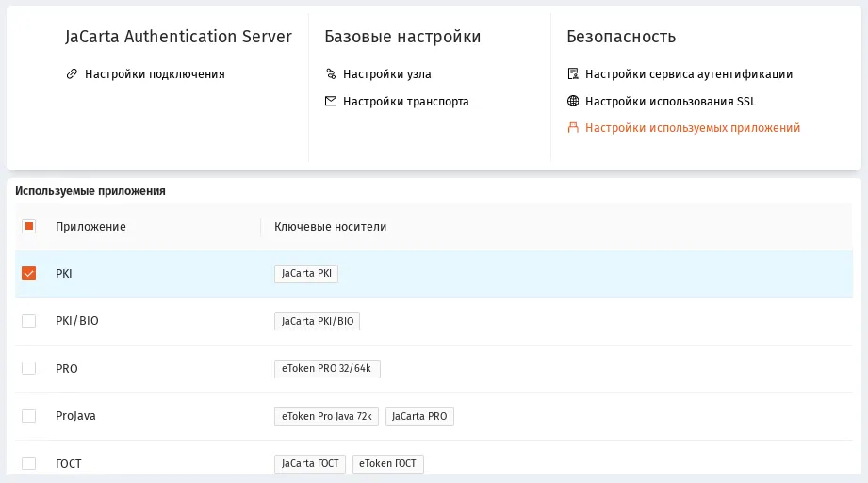Open Настройки сервиса аутентификации
This screenshot has height=483, width=868.
[x=689, y=74]
